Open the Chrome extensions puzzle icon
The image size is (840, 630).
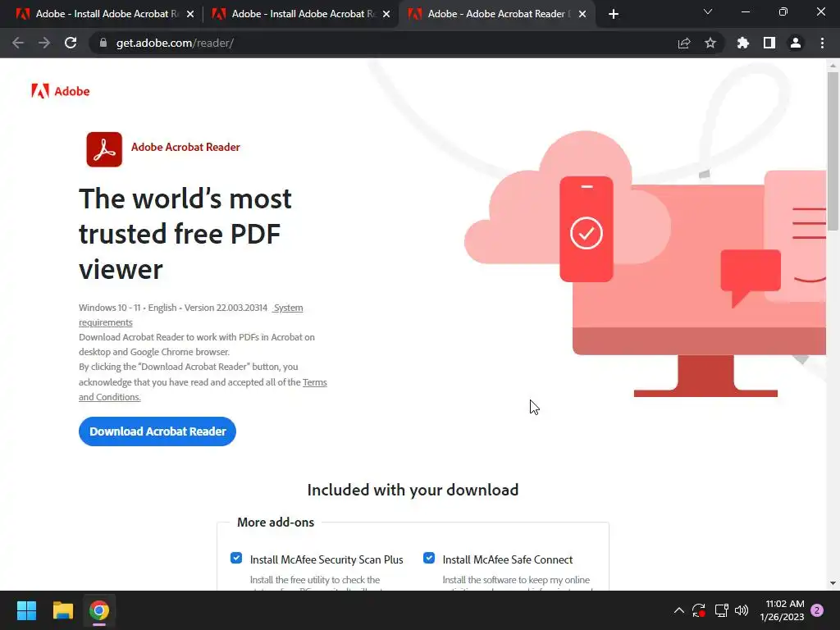[742, 43]
